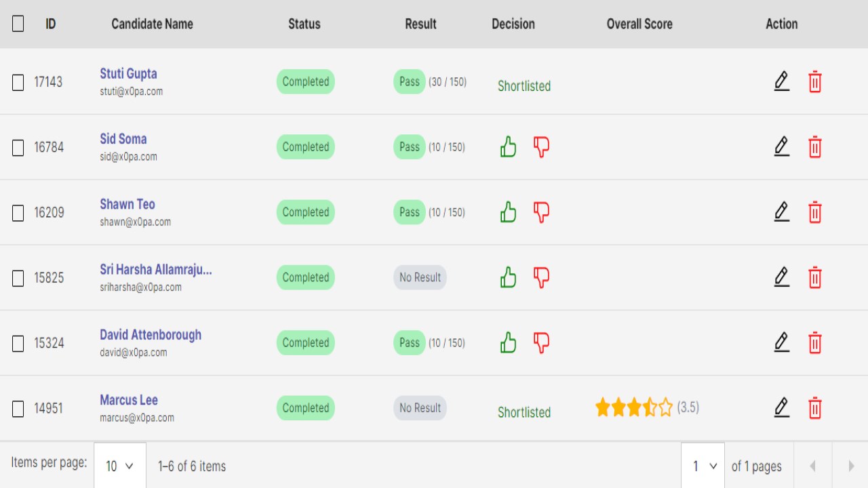Edit Stuti Gupta's record with pencil icon

pos(782,82)
